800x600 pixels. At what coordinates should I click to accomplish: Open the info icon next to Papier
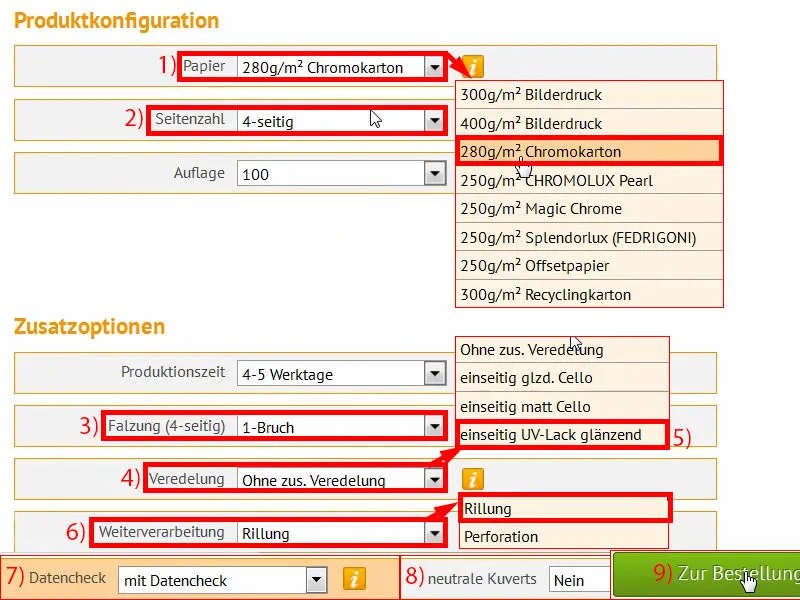[473, 67]
